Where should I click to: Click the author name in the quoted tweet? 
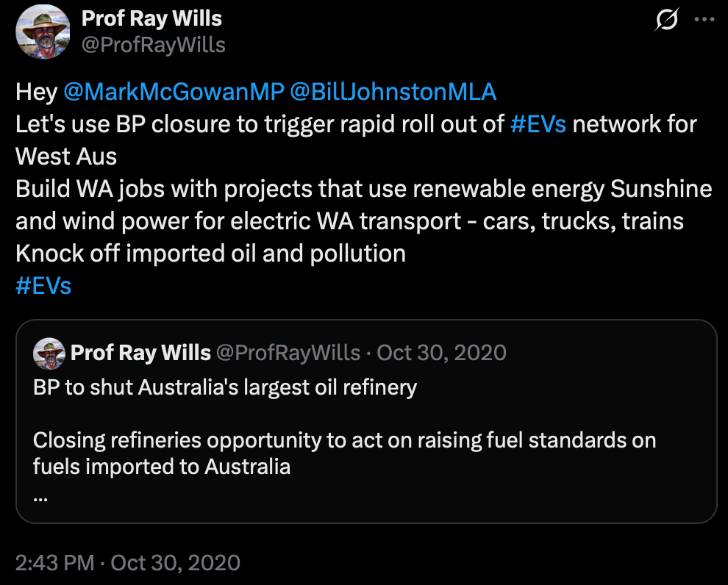[140, 353]
